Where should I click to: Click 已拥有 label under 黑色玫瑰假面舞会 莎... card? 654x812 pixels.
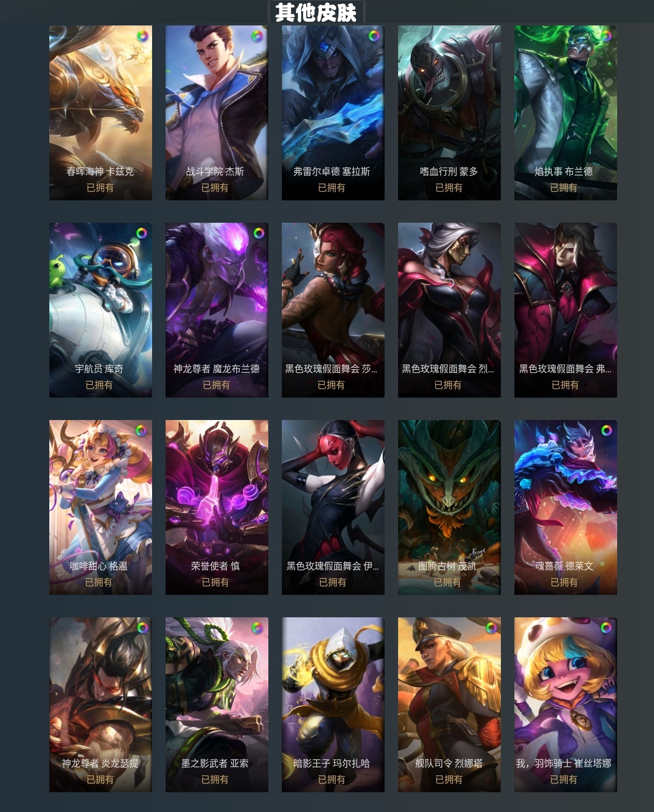coord(331,385)
